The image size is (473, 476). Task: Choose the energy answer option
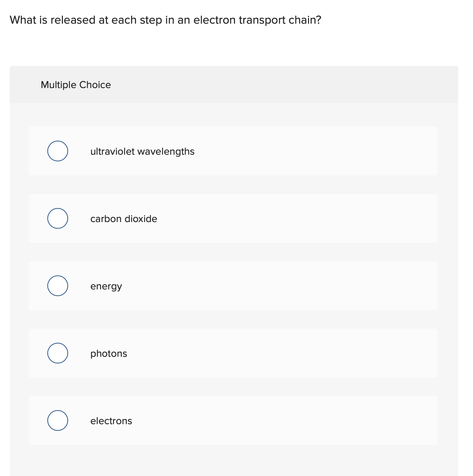click(x=233, y=286)
